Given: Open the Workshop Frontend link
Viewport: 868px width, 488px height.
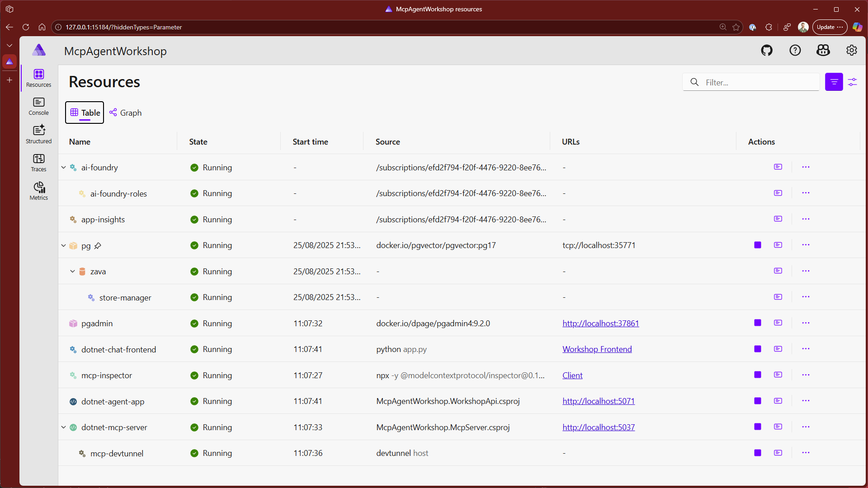Looking at the screenshot, I should pos(597,349).
